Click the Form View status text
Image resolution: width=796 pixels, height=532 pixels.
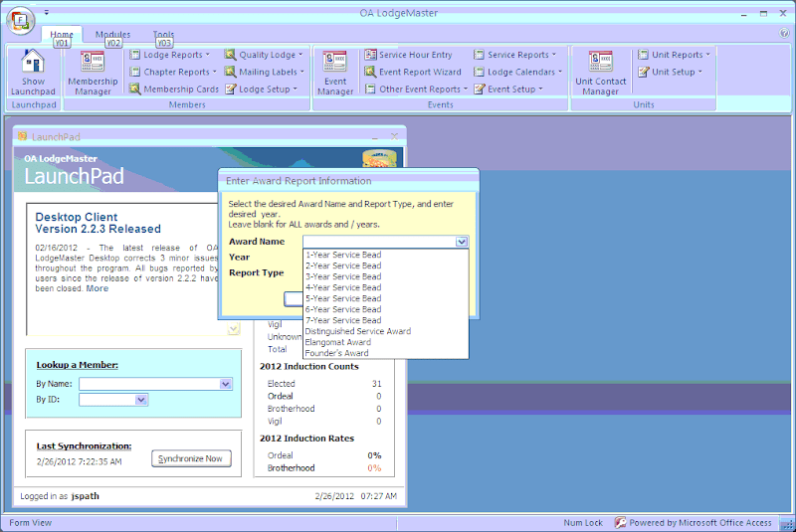coord(31,523)
